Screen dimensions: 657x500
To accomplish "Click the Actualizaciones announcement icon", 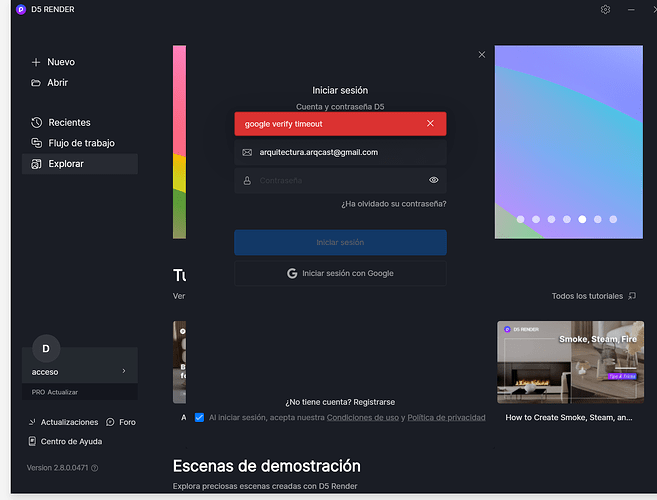I will pyautogui.click(x=32, y=422).
